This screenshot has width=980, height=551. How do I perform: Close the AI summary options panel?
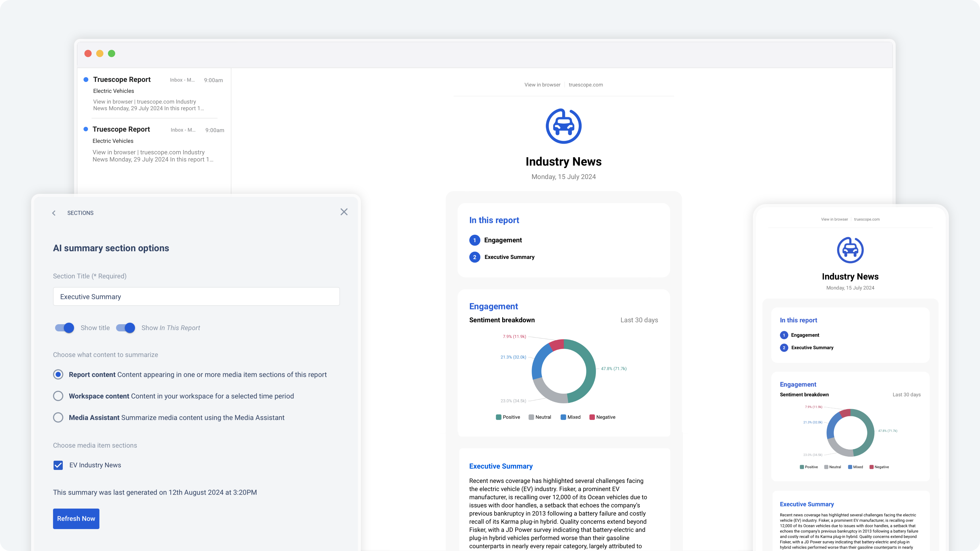344,212
